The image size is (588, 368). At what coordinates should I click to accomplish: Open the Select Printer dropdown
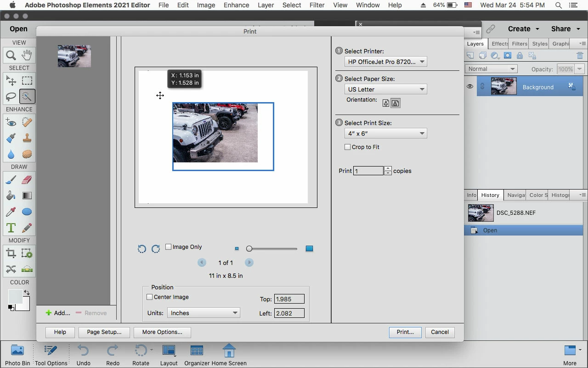point(385,62)
